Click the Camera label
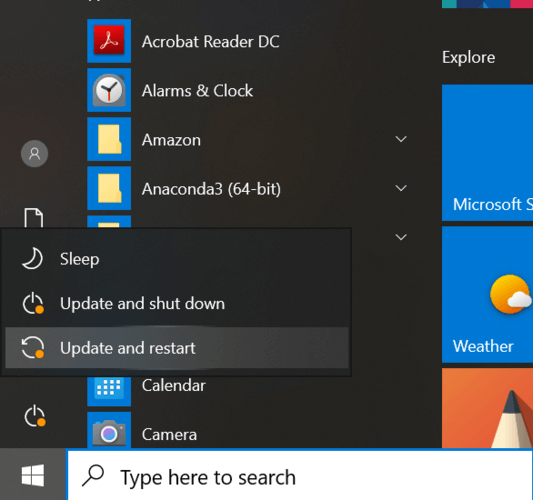The height and width of the screenshot is (500, 533). (169, 434)
